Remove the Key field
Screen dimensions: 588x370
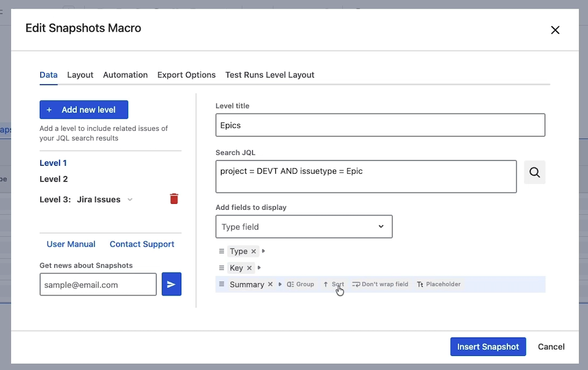250,268
